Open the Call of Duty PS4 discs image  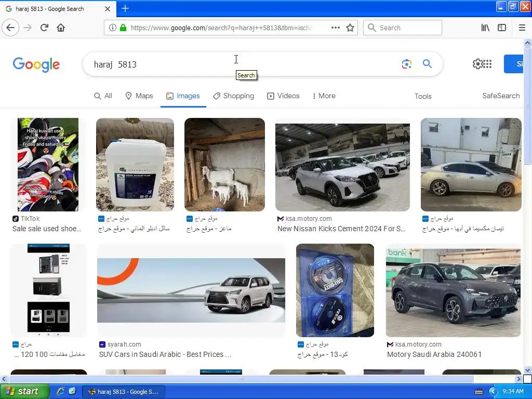coord(335,290)
